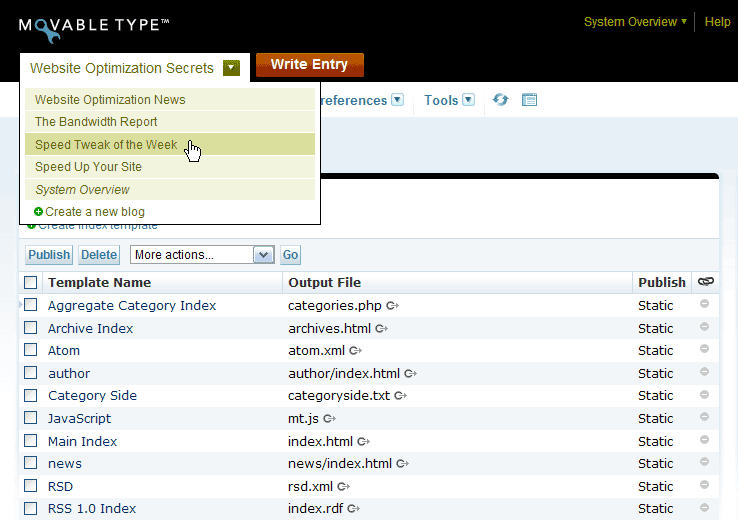Check the Aggregate Category Index checkbox
This screenshot has height=520, width=738.
31,305
